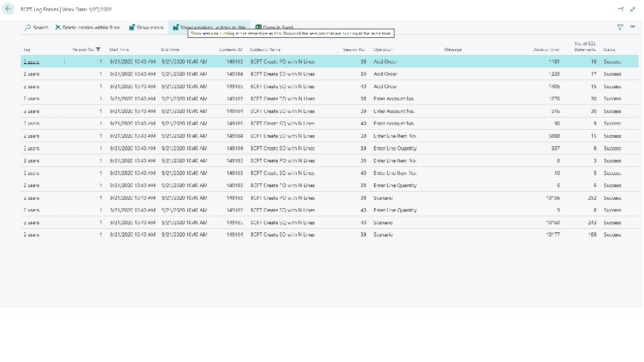This screenshot has width=644, height=362.
Task: Sort by Session No. column header
Action: pos(354,49)
